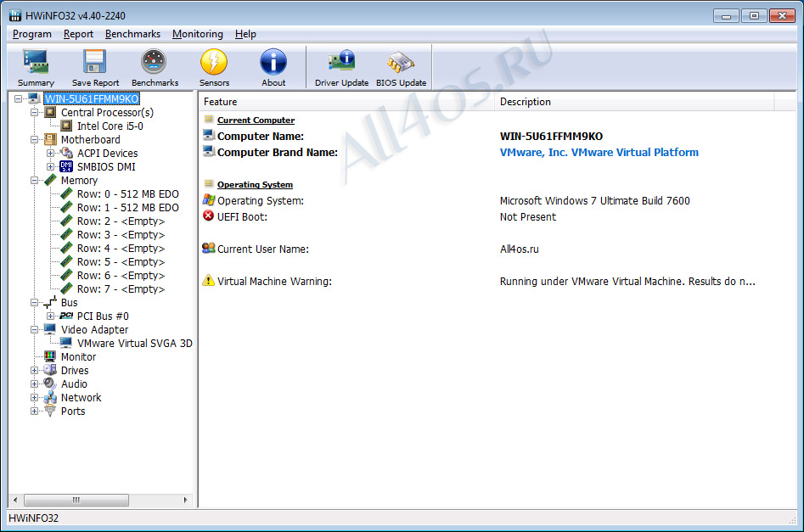
Task: Select Row: 1 - 512 MB EDO
Action: [127, 208]
